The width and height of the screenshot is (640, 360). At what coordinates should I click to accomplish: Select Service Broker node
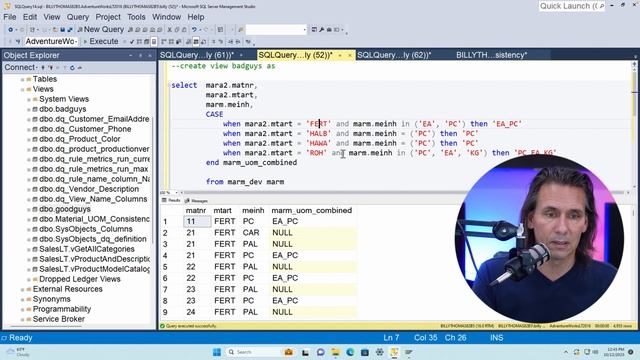coord(58,319)
